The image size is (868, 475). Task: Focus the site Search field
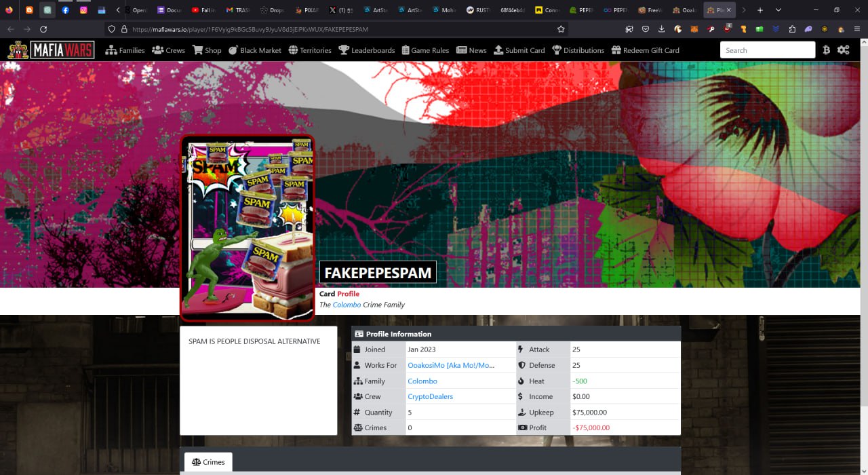(768, 50)
